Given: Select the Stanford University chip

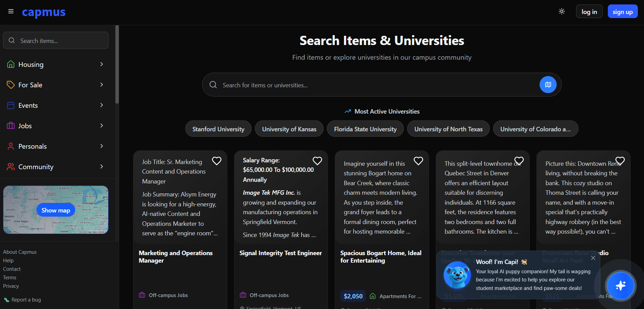Looking at the screenshot, I should [218, 129].
